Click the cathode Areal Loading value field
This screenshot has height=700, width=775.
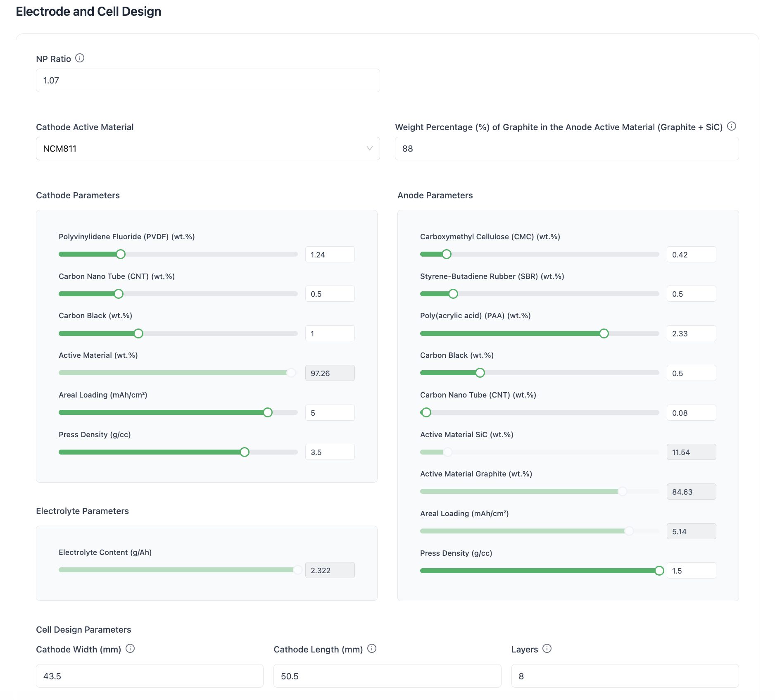pyautogui.click(x=330, y=413)
